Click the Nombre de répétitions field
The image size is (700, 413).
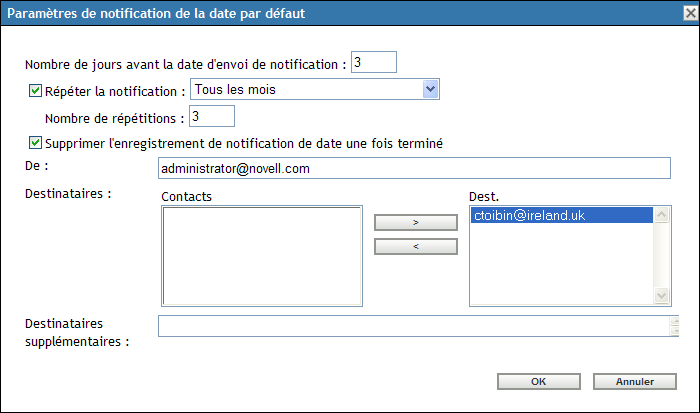click(211, 117)
